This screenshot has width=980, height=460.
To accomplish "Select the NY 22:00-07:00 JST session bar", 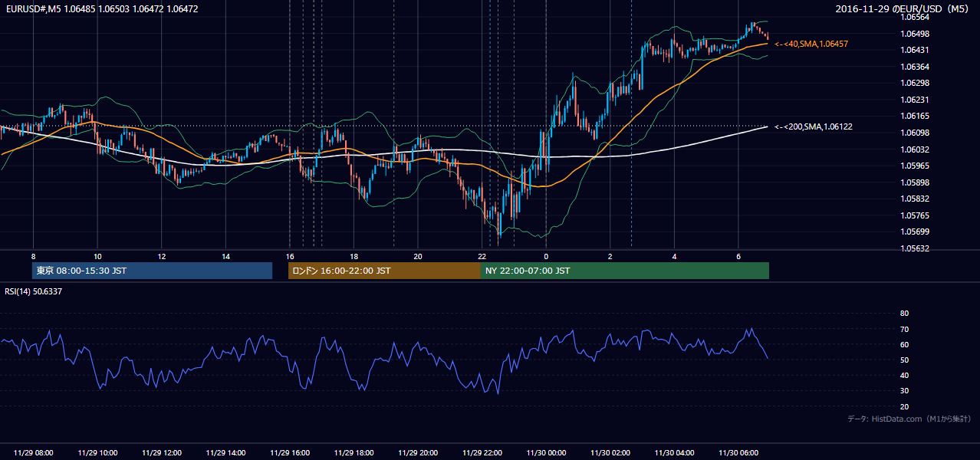I will tap(625, 271).
